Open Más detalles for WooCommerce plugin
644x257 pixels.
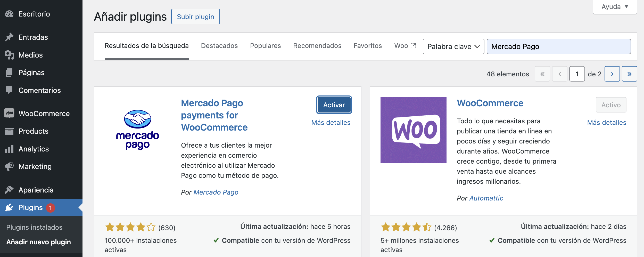point(607,123)
